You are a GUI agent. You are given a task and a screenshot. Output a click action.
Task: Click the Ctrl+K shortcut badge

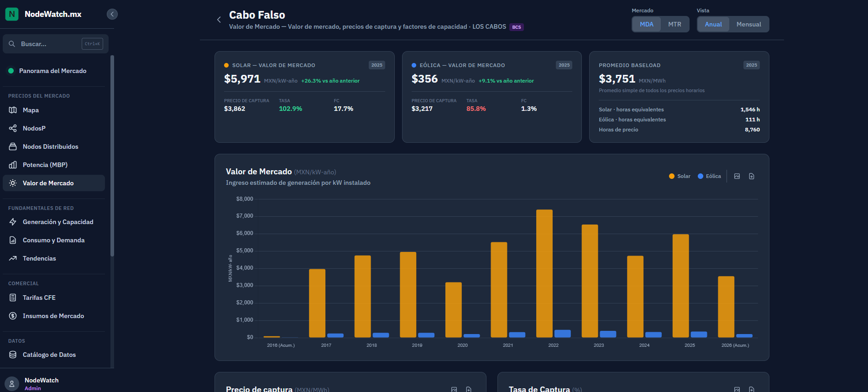tap(92, 44)
